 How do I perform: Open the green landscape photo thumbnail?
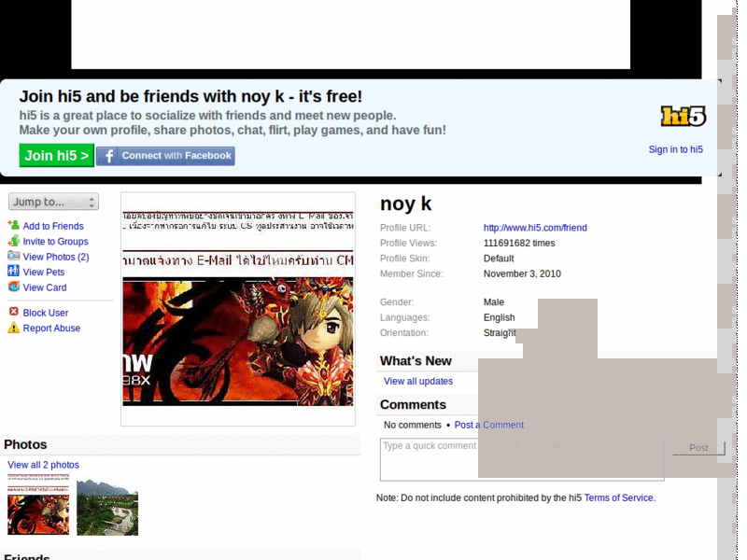pyautogui.click(x=107, y=507)
